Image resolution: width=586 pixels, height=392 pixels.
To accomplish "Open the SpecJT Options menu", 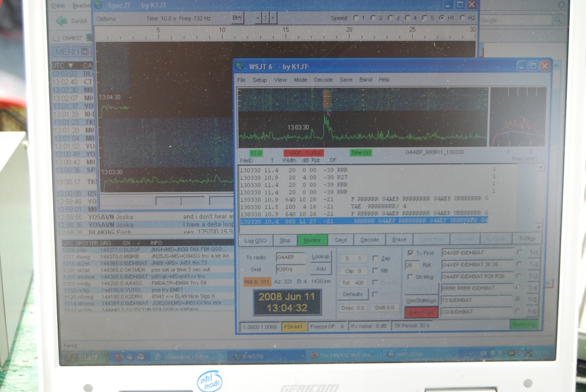I will 106,19.
